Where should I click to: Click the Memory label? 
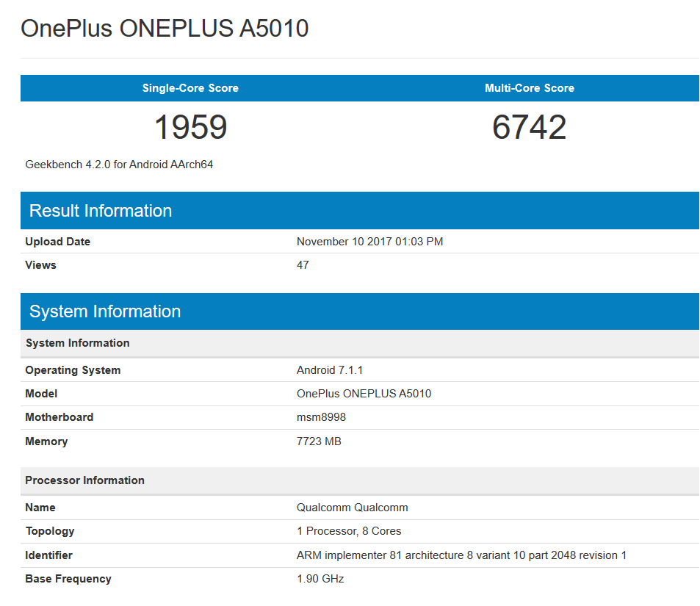tap(46, 441)
